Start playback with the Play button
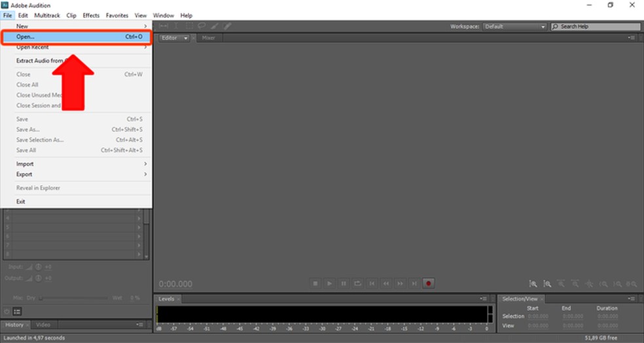 329,283
